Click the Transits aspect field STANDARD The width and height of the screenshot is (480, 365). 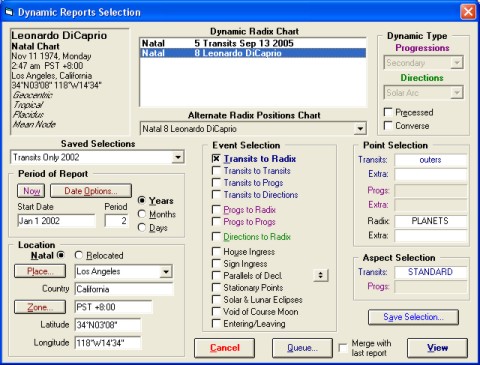430,272
